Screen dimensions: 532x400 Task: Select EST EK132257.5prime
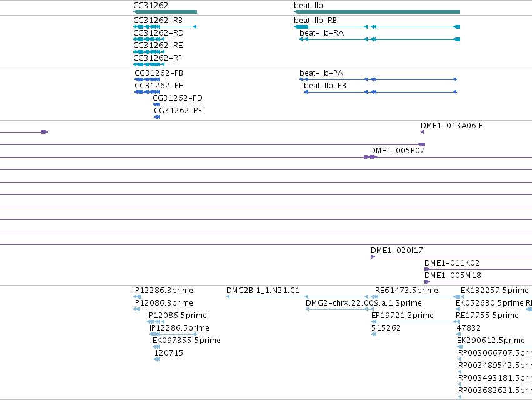494,291
